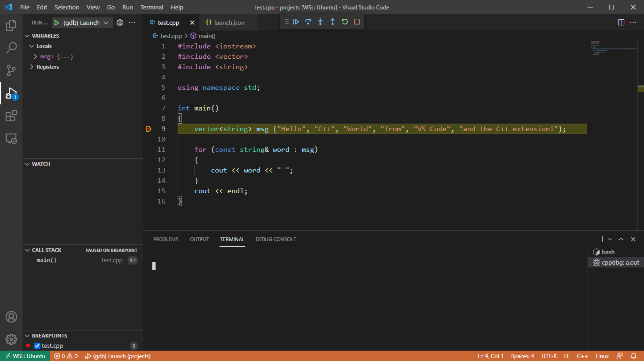Open the Selection menu
The height and width of the screenshot is (361, 644).
pos(67,7)
